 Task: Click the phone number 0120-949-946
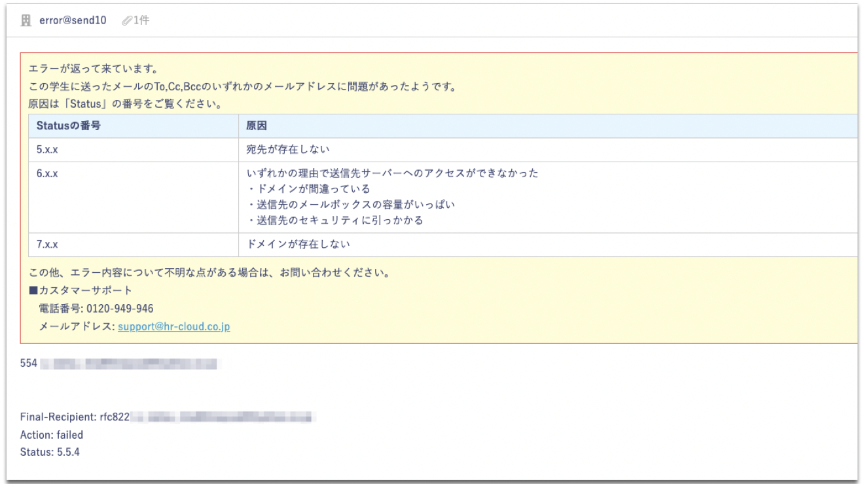coord(120,309)
